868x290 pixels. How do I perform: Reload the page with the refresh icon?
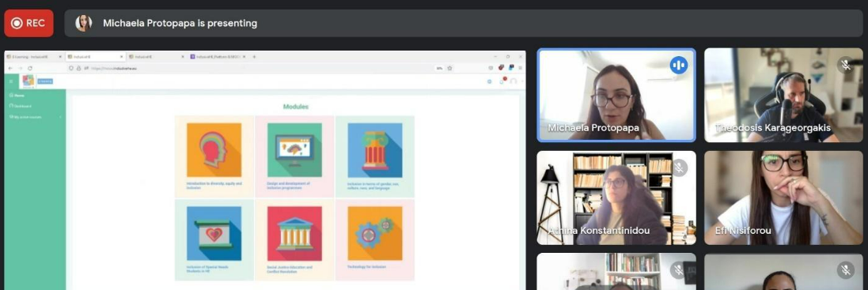(30, 68)
